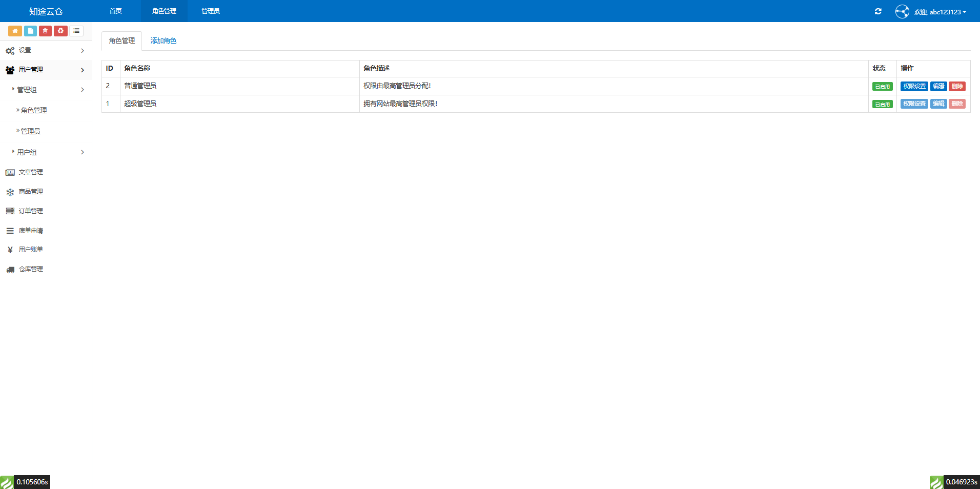Click the refresh icon in top bar

click(878, 11)
